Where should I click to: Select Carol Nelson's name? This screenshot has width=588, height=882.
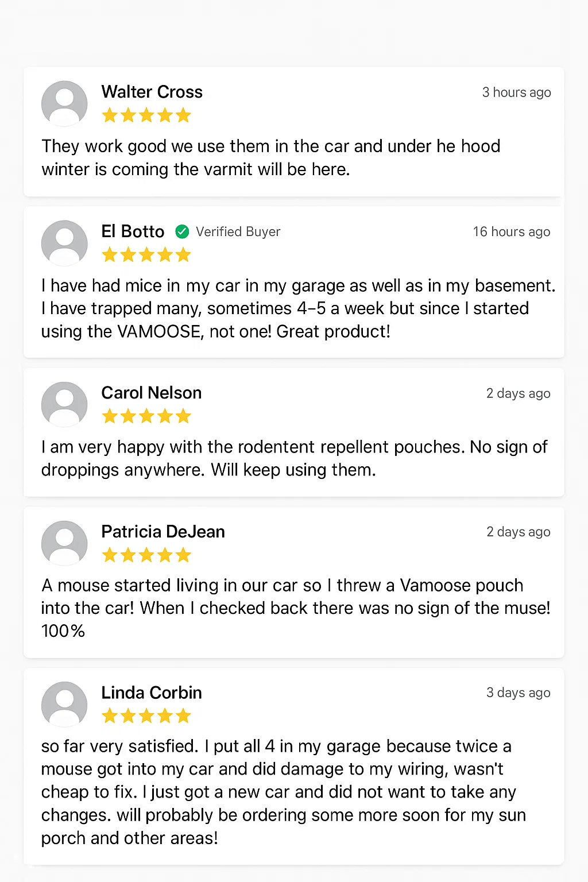tap(152, 393)
